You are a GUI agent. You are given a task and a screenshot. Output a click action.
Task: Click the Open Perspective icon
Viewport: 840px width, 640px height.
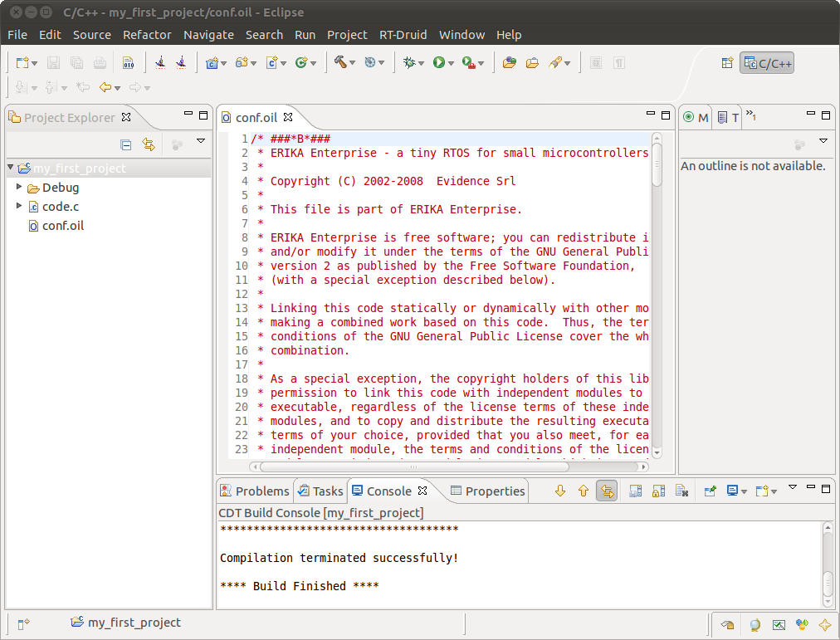click(x=727, y=62)
